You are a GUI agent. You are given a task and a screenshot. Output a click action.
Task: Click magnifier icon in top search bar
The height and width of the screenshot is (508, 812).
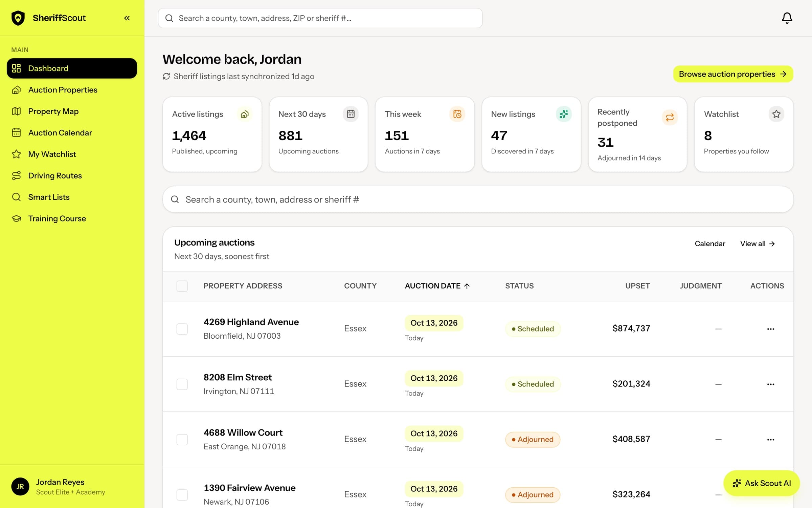tap(169, 18)
